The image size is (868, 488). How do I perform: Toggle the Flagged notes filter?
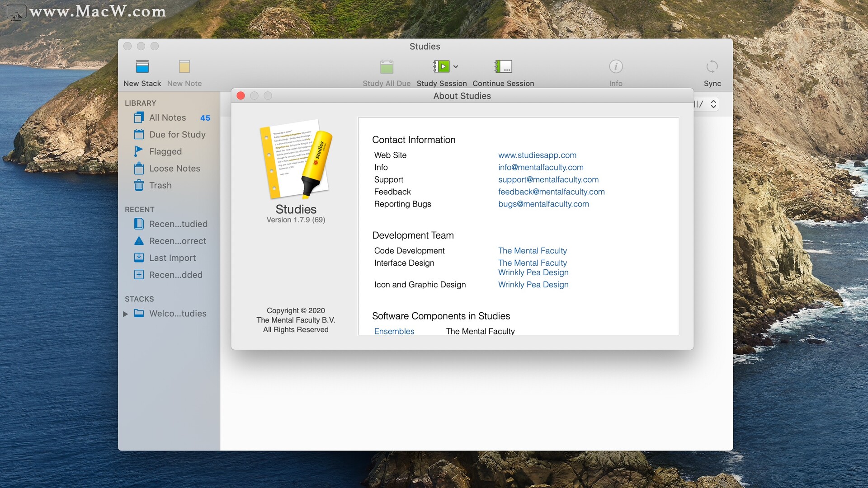pos(166,151)
